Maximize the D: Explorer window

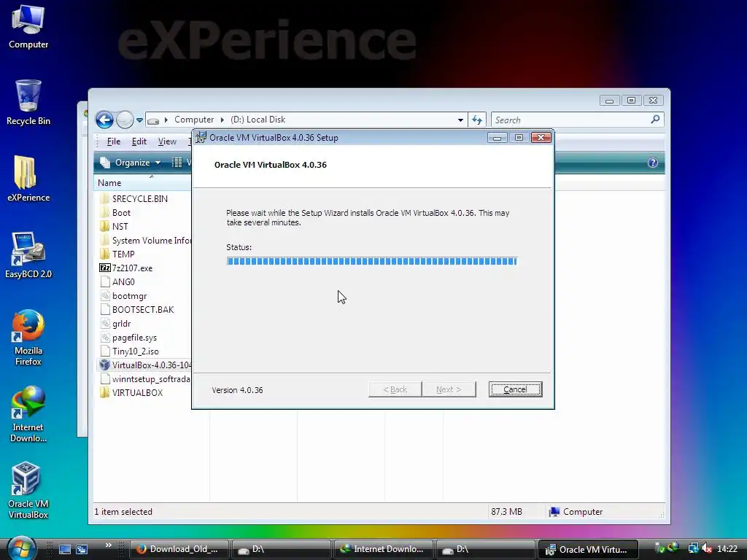[x=631, y=101]
